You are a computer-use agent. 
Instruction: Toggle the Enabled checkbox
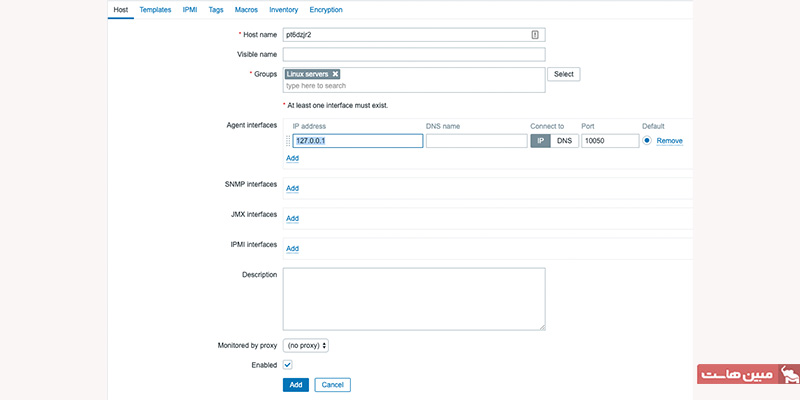point(288,365)
